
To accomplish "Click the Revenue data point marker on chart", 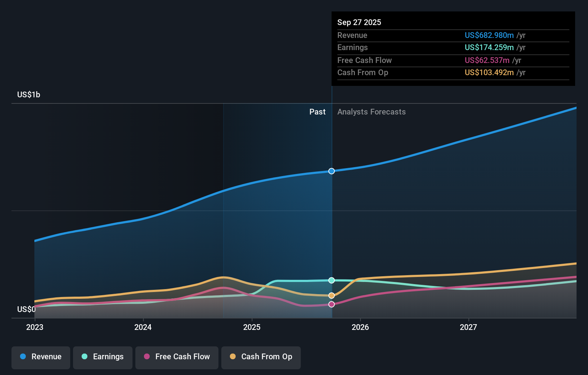I will [331, 171].
